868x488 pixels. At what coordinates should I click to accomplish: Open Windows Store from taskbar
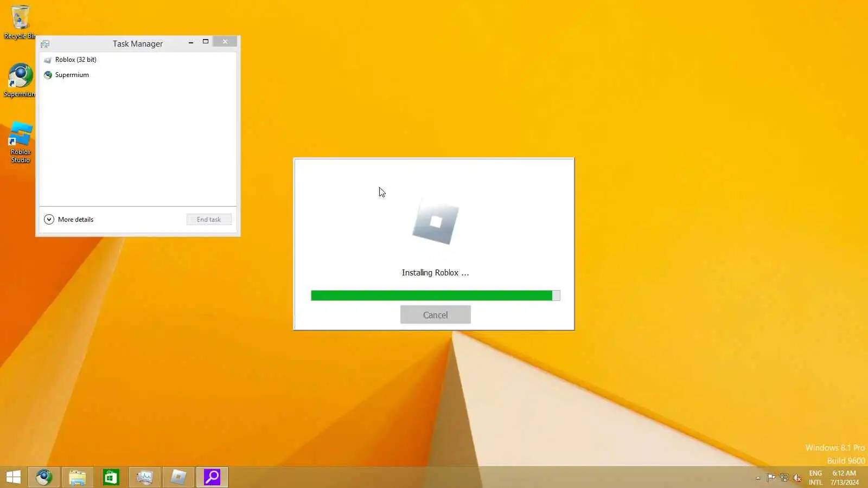click(x=111, y=477)
